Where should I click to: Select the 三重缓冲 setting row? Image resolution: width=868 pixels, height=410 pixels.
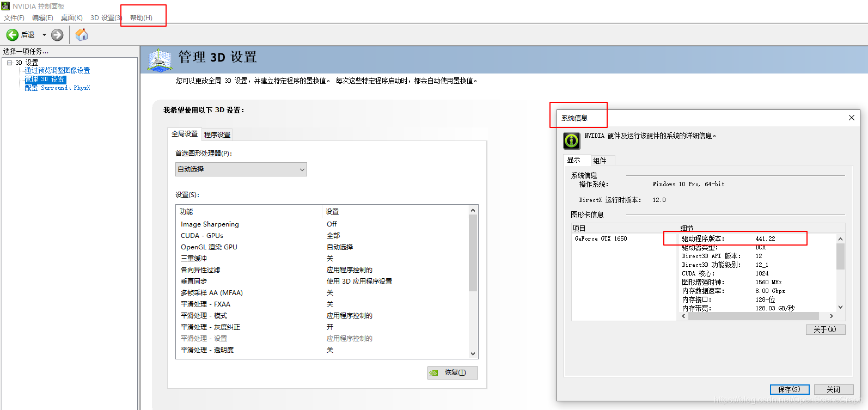click(322, 259)
